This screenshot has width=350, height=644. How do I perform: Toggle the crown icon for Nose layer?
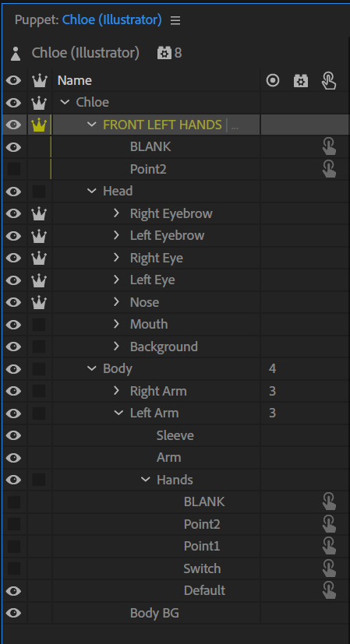point(39,302)
